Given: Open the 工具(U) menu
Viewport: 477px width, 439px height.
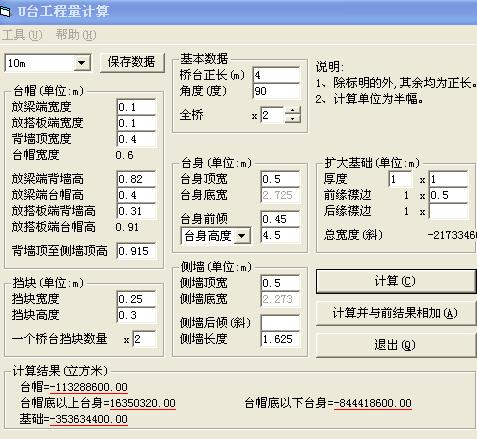Looking at the screenshot, I should point(22,35).
